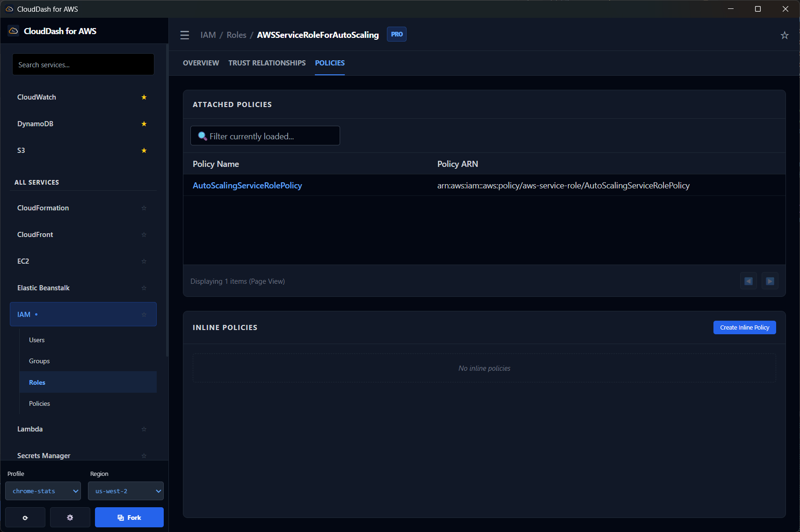The height and width of the screenshot is (532, 800).
Task: Focus the Filter currently loaded field
Action: pyautogui.click(x=265, y=136)
